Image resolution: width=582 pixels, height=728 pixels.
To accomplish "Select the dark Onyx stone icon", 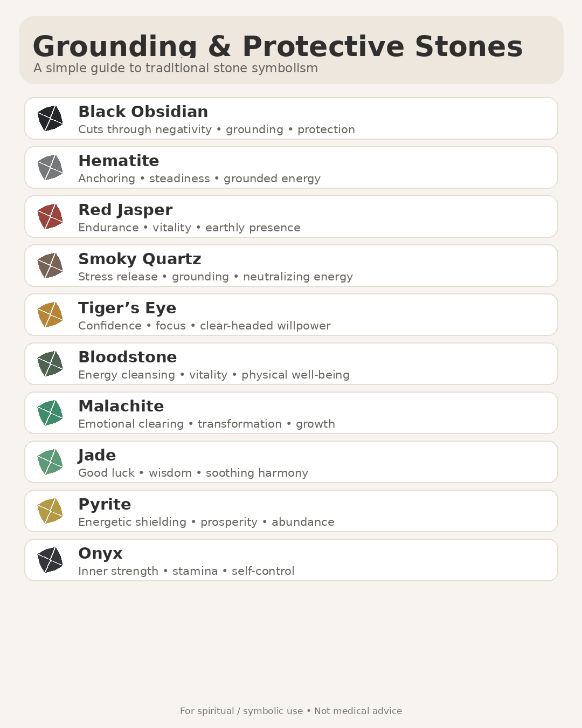I will [50, 560].
